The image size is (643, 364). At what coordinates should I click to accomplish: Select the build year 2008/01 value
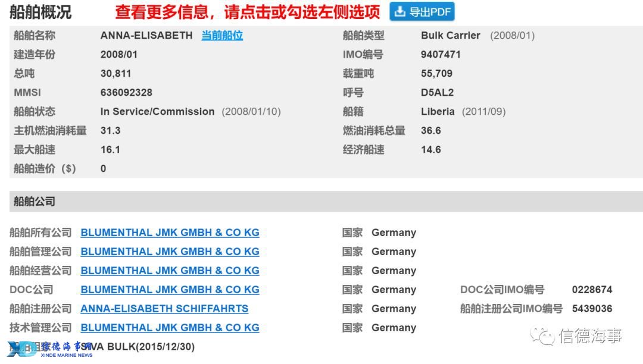click(x=119, y=55)
